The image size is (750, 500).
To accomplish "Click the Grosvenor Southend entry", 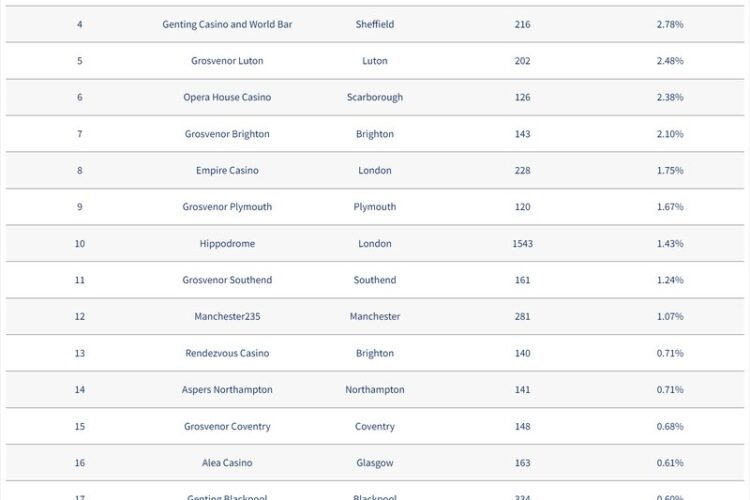I will point(227,280).
